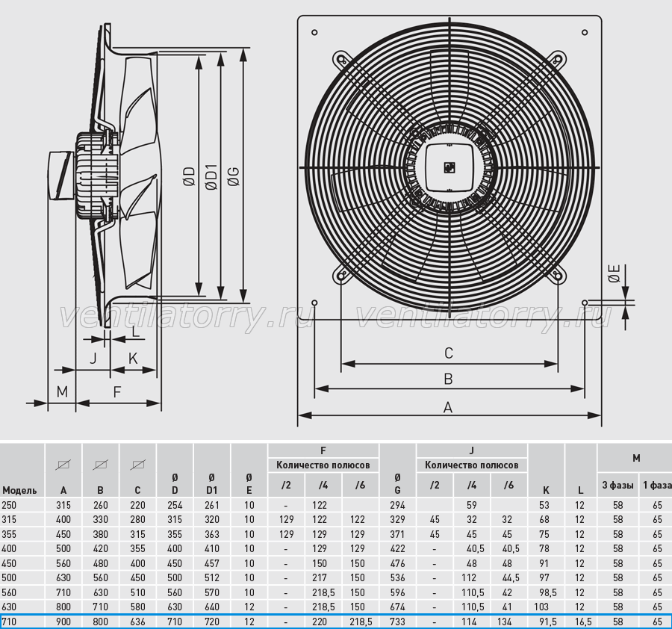This screenshot has width=672, height=629.
Task: Click value 371 in the ØG column
Action: [x=397, y=534]
